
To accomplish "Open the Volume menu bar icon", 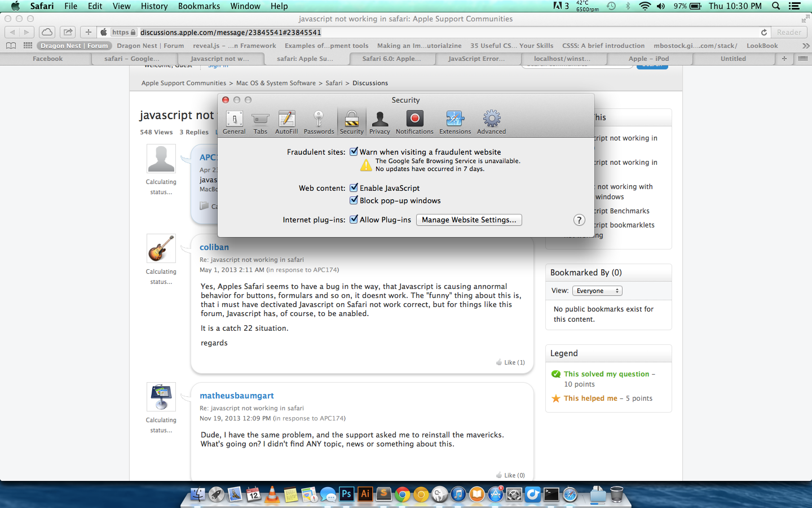I will point(661,6).
